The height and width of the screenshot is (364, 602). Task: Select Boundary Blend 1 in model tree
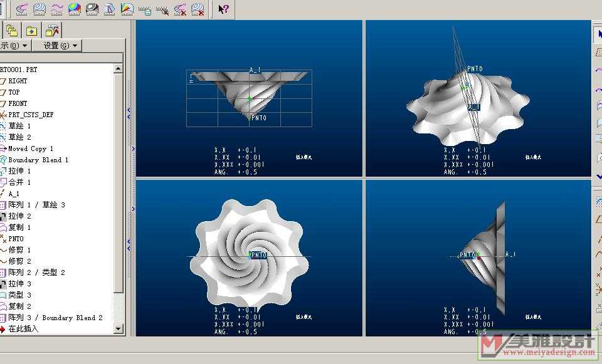[x=38, y=160]
